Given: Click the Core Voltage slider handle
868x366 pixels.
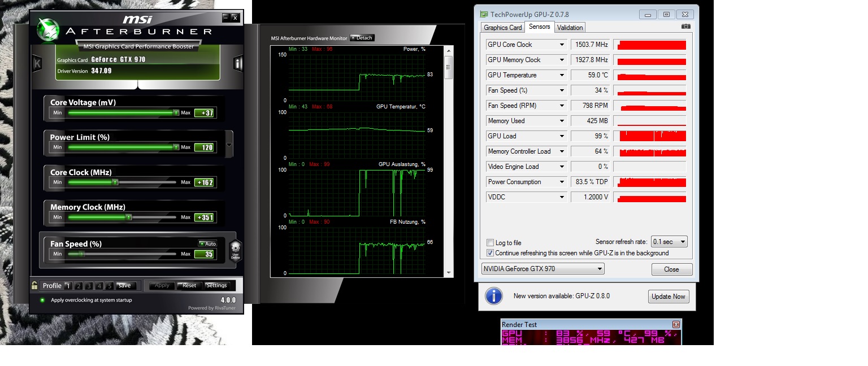Looking at the screenshot, I should (176, 113).
